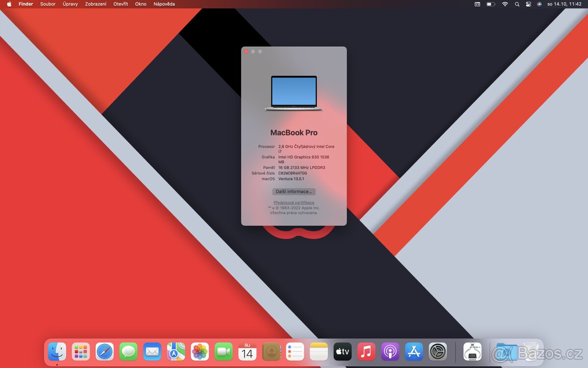
Task: Open Control Center in menu bar
Action: (x=528, y=4)
